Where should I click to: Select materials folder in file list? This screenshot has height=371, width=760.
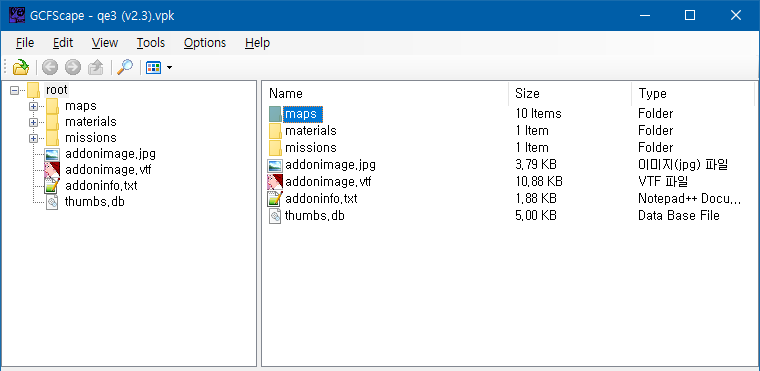point(311,130)
